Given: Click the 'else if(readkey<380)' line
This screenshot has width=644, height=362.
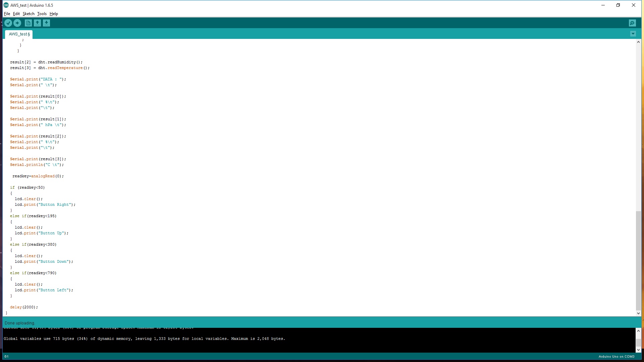Looking at the screenshot, I should (x=33, y=245).
